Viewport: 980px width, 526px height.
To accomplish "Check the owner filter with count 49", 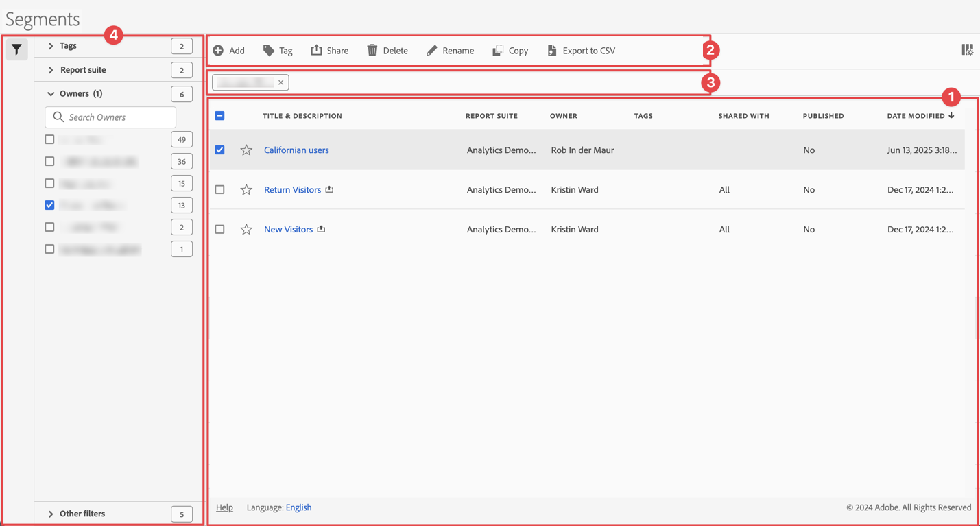I will [x=49, y=139].
